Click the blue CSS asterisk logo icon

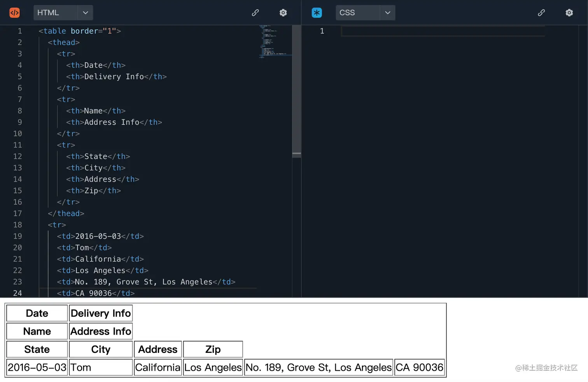[317, 13]
